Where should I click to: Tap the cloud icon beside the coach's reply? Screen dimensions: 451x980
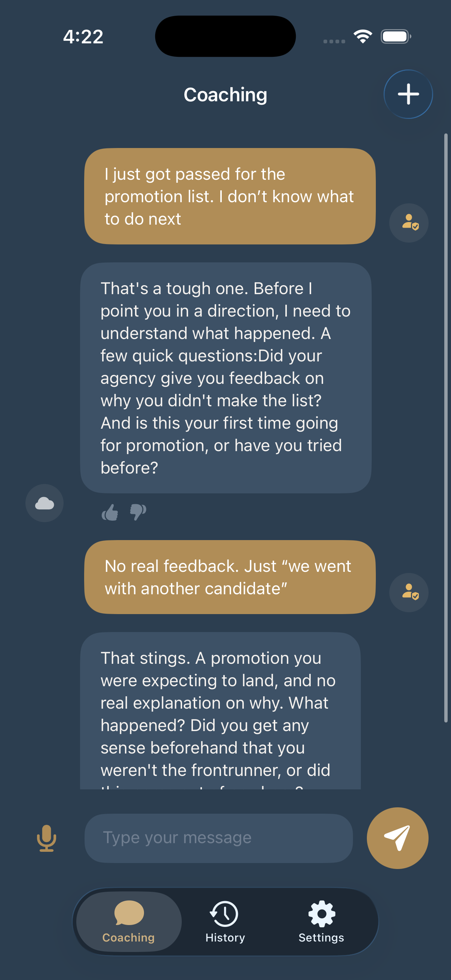(44, 503)
